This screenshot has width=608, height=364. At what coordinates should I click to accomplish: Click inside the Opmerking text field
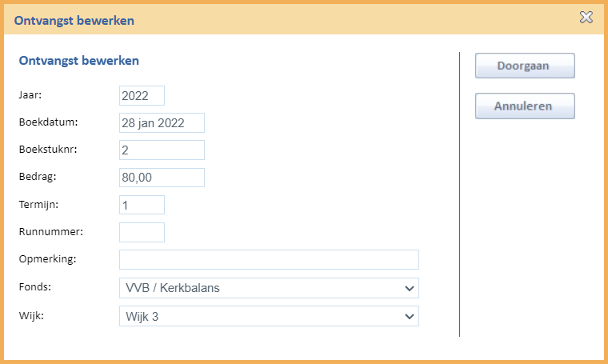269,259
